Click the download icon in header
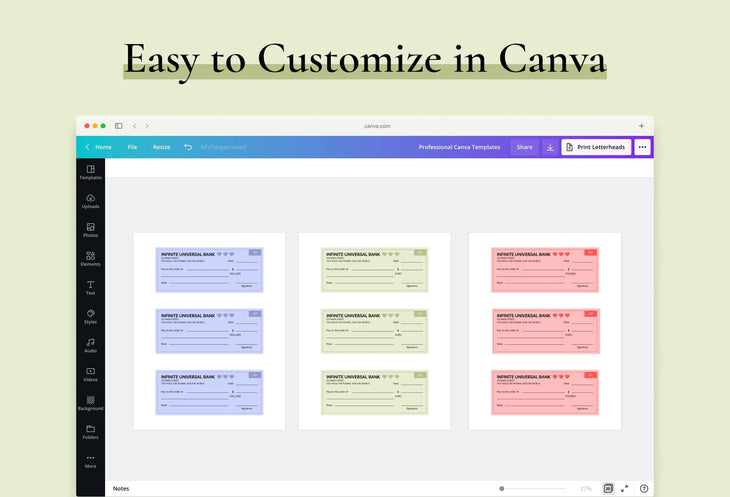The image size is (730, 497). click(550, 147)
